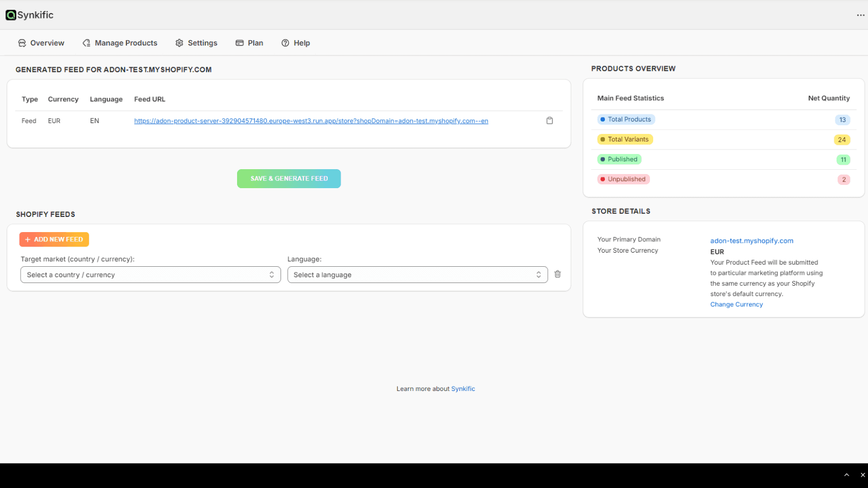Click the Synkific link under Learn more
The width and height of the screenshot is (868, 488).
463,388
